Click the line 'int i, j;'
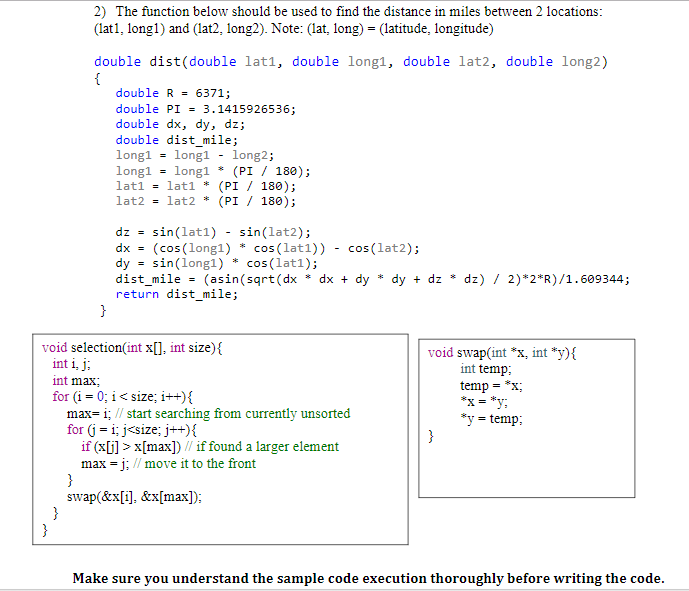The width and height of the screenshot is (689, 591). coord(71,364)
